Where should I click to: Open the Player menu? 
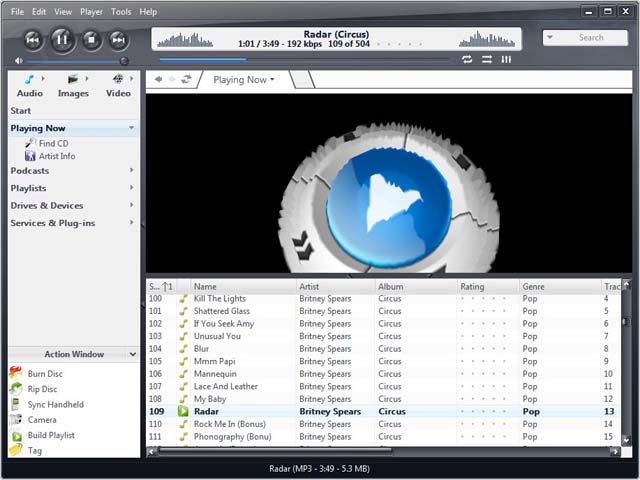click(x=91, y=12)
